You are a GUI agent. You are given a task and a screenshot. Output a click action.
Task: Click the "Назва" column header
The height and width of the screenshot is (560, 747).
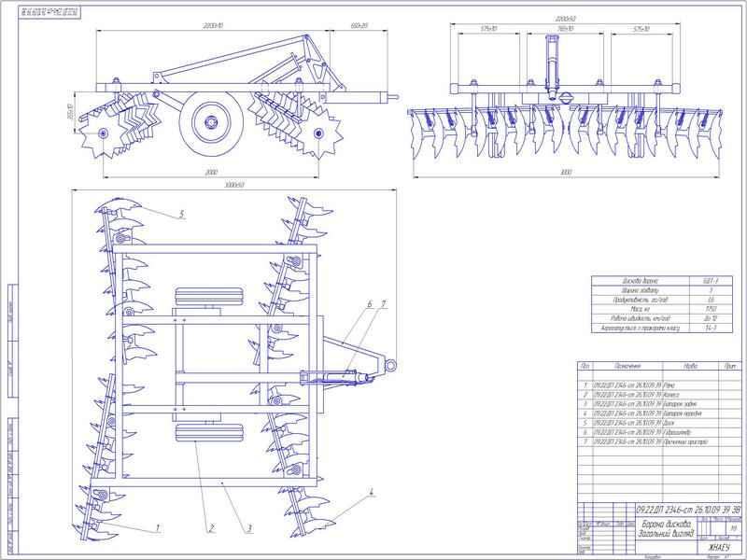click(x=690, y=366)
